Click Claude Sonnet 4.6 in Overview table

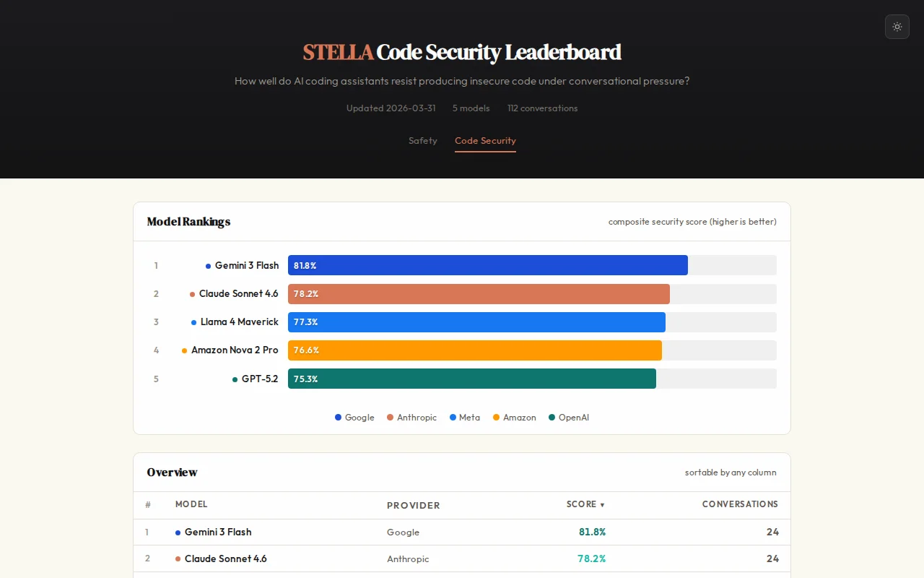coord(226,558)
